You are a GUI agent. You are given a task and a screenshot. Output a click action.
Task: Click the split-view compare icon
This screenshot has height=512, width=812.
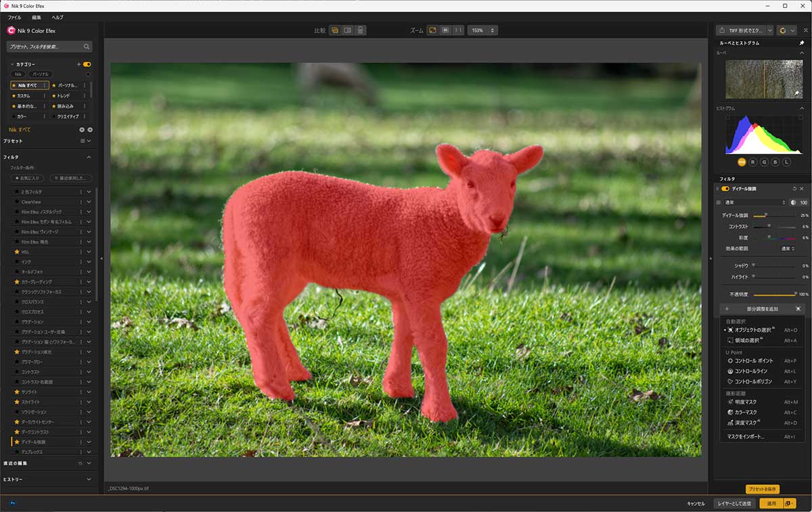point(347,30)
